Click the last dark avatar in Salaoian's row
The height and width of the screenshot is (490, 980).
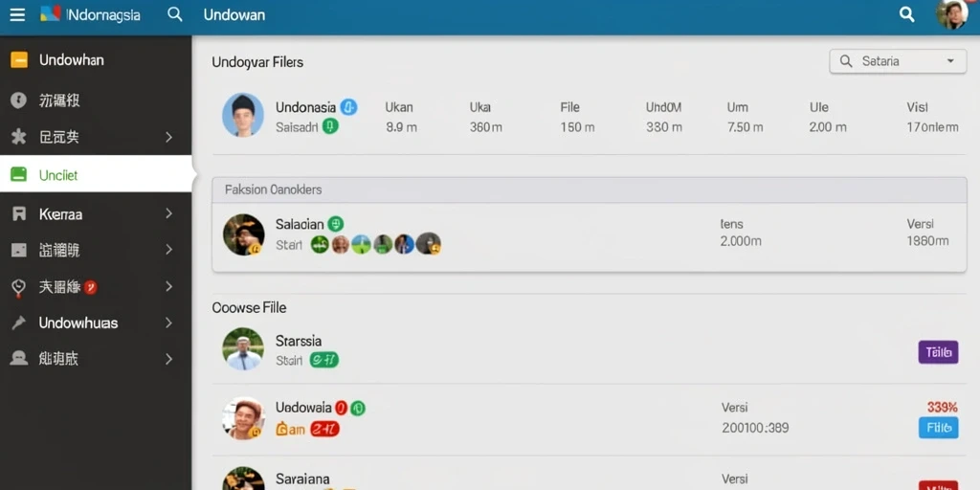coord(429,244)
